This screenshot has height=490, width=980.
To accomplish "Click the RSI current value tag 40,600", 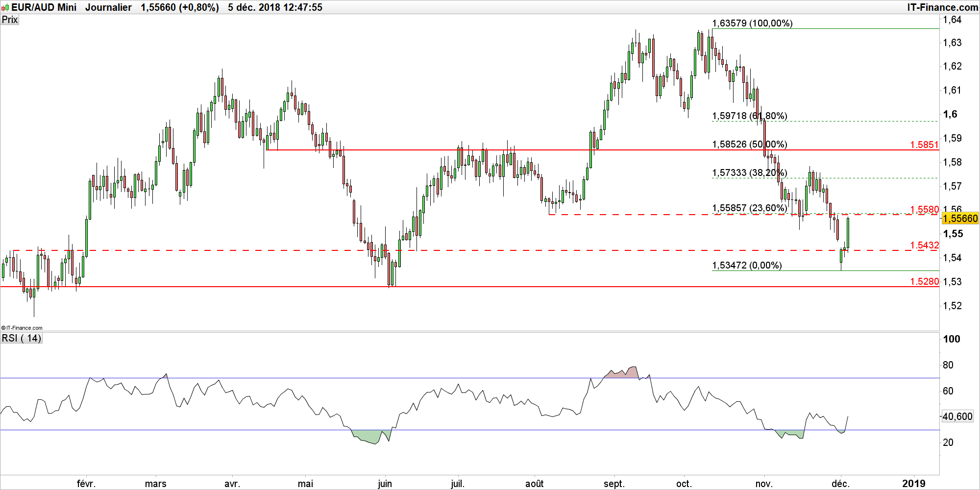I will 957,416.
